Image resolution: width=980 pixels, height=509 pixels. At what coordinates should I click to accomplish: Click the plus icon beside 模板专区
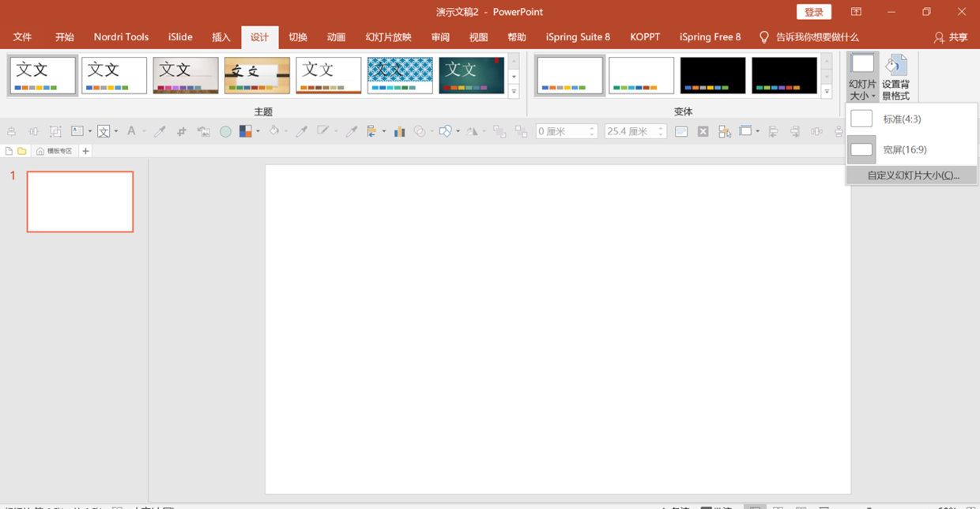[x=85, y=151]
